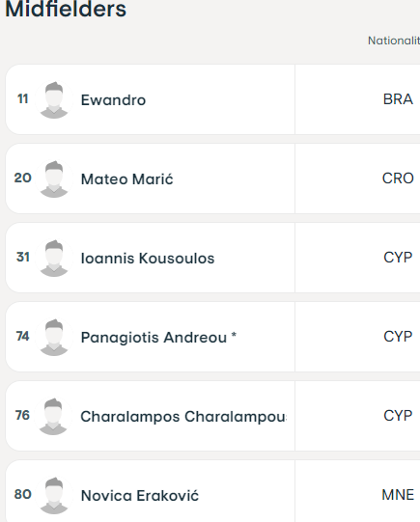Open Ioannis Kousoulos avatar image
420x522 pixels.
pyautogui.click(x=54, y=258)
